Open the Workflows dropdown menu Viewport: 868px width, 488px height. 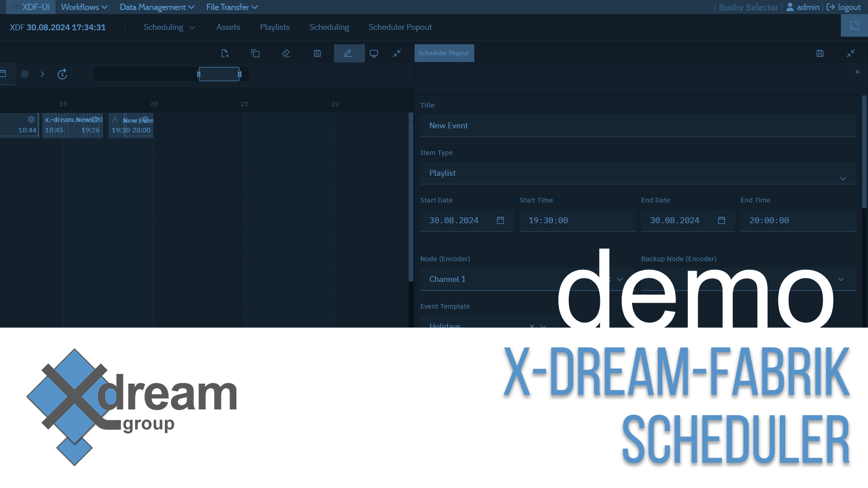click(x=84, y=7)
